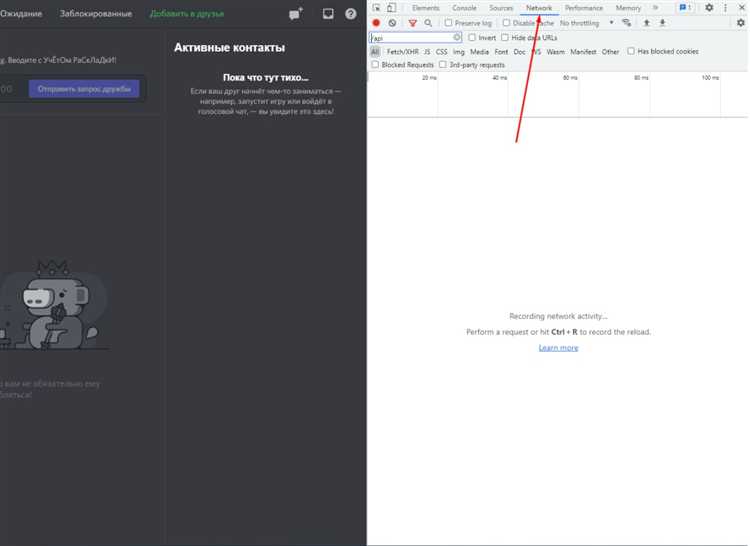Enable Preserve log checkbox
The image size is (750, 546).
click(448, 22)
